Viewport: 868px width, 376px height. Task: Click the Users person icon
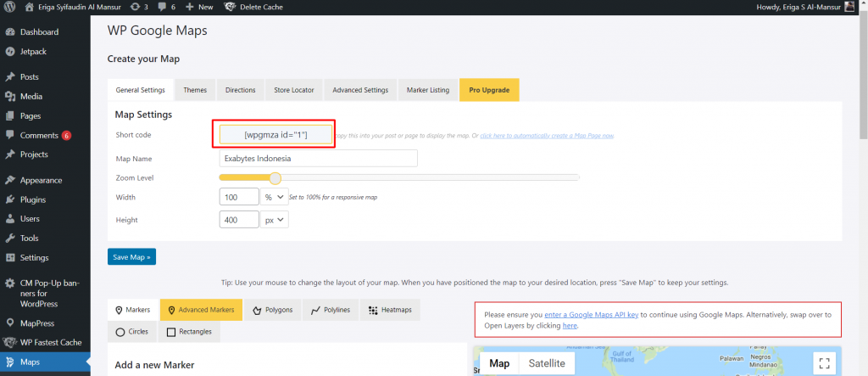[10, 218]
